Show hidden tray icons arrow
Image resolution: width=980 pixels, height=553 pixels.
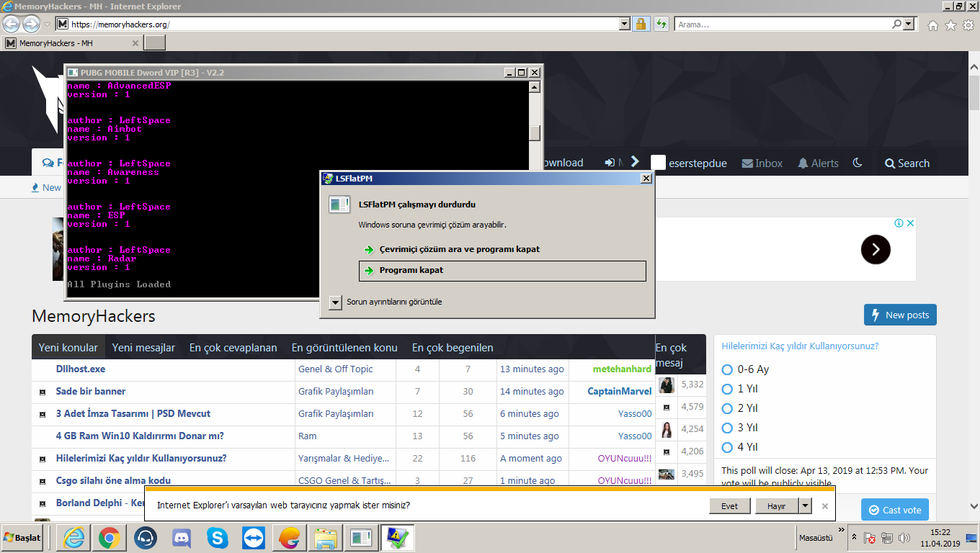pyautogui.click(x=854, y=538)
